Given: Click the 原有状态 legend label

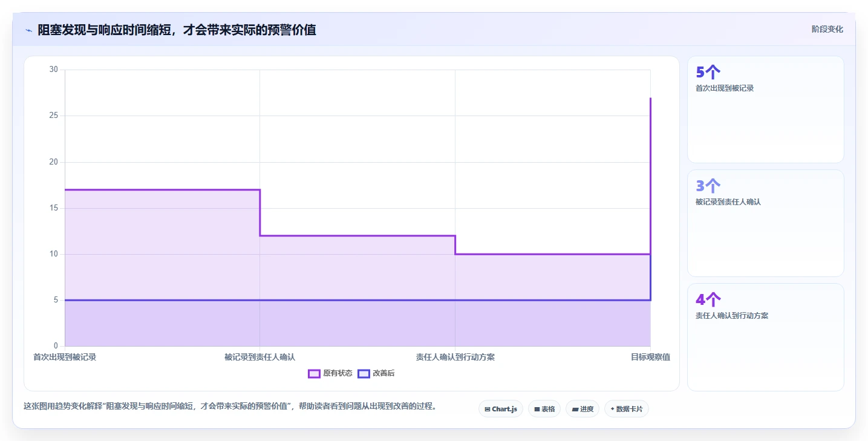Looking at the screenshot, I should [x=338, y=374].
